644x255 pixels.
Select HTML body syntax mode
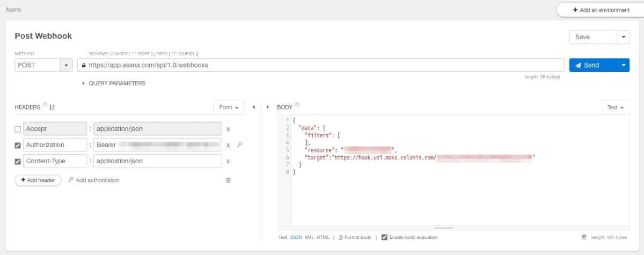pos(323,237)
